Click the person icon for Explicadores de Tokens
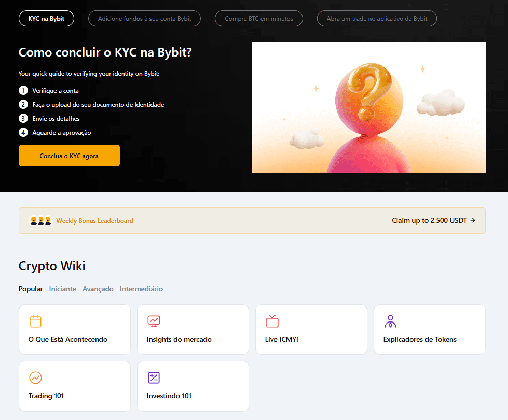 tap(390, 321)
